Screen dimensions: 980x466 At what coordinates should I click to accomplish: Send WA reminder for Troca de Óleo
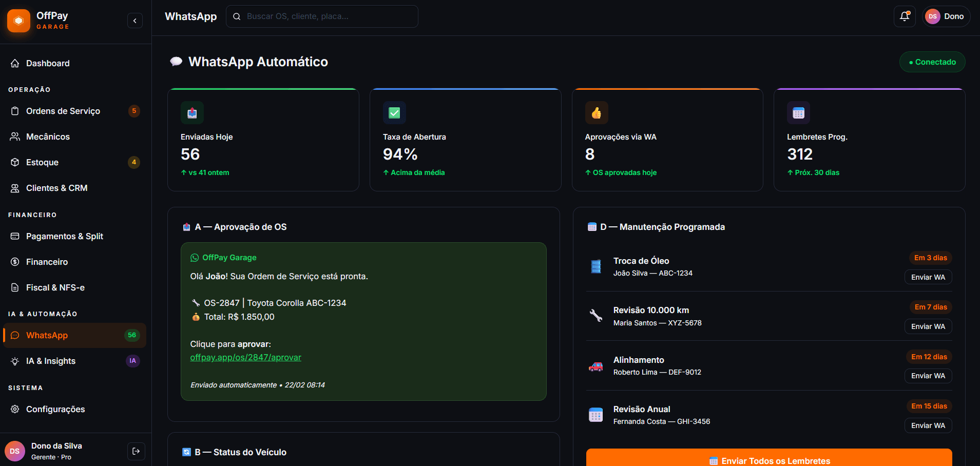pyautogui.click(x=928, y=277)
